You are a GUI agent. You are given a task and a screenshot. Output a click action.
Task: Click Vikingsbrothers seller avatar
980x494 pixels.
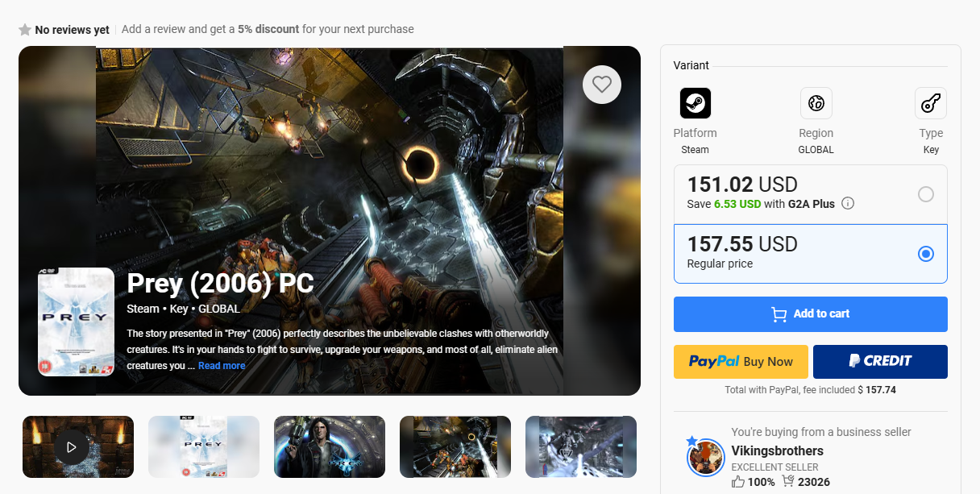tap(706, 457)
